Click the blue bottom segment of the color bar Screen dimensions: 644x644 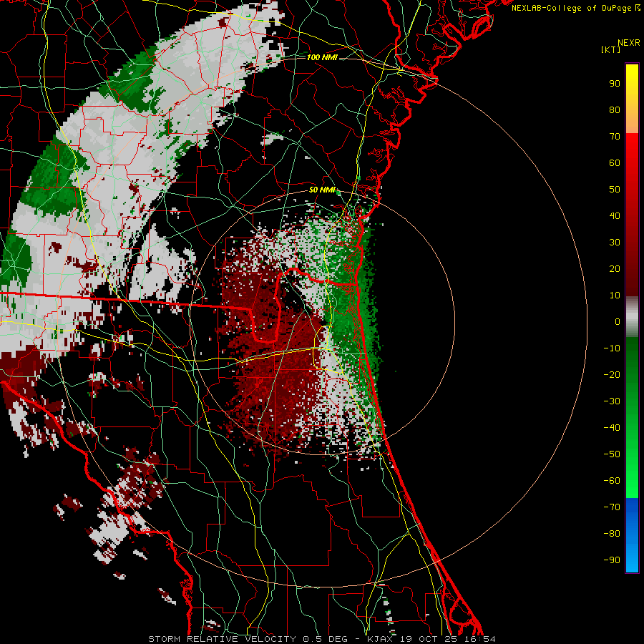tap(632, 535)
